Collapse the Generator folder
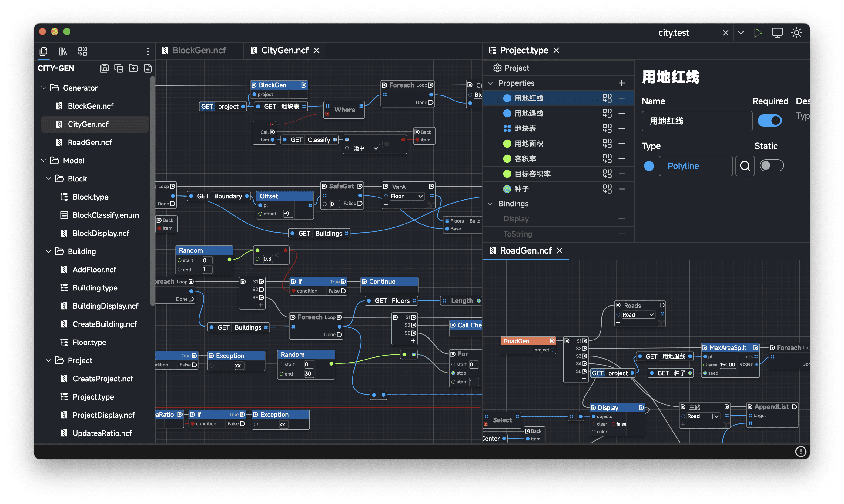 tap(44, 88)
